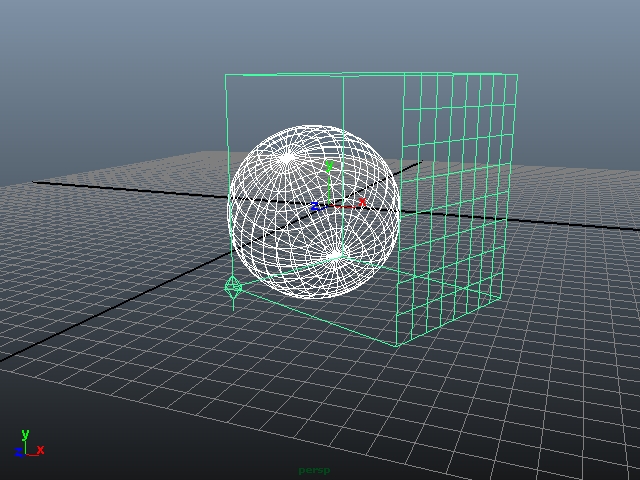
Task: Click the red X axis manipulator label
Action: tap(362, 203)
